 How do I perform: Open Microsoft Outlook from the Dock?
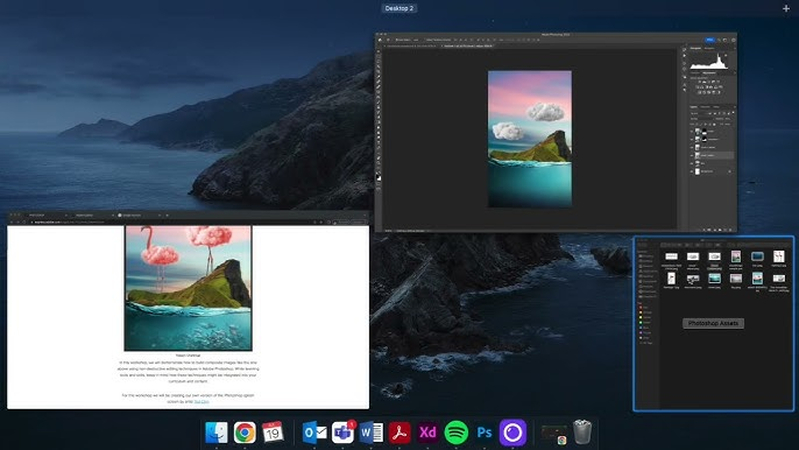[314, 433]
